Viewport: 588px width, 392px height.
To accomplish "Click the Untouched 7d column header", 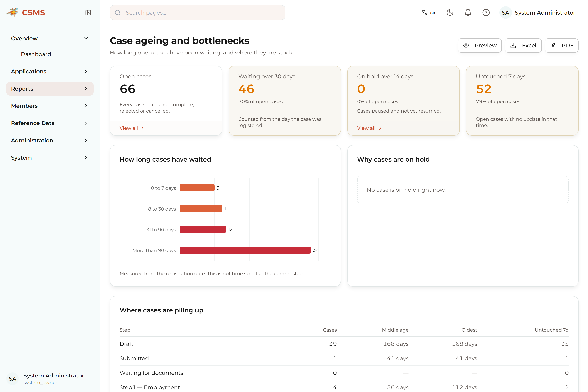I will (x=552, y=330).
